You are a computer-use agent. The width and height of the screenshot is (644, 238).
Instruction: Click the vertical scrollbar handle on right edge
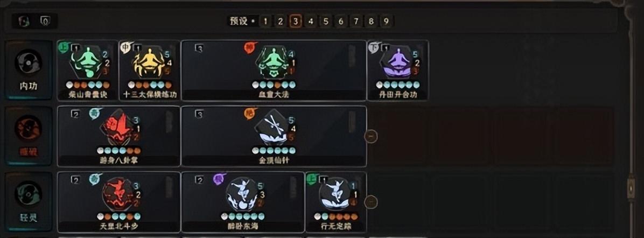(631, 188)
